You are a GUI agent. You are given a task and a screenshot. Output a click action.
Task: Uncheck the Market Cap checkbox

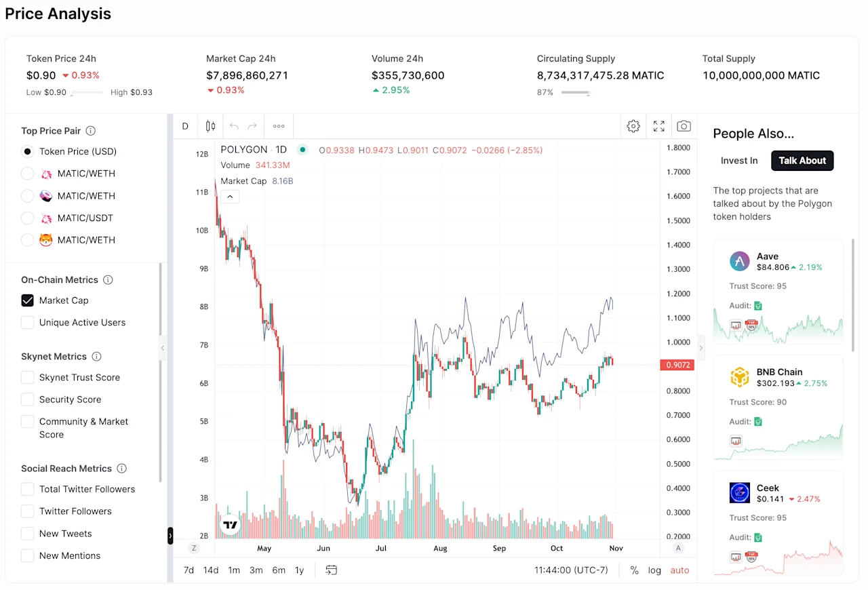point(28,300)
